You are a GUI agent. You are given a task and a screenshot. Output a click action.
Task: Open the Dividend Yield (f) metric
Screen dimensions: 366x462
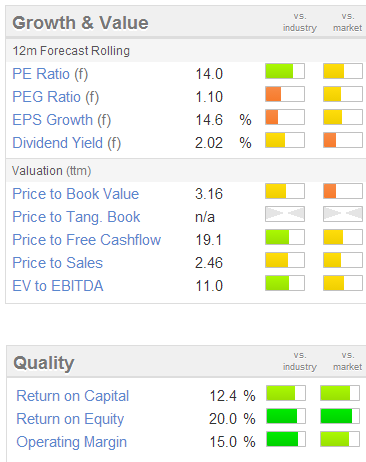(67, 143)
